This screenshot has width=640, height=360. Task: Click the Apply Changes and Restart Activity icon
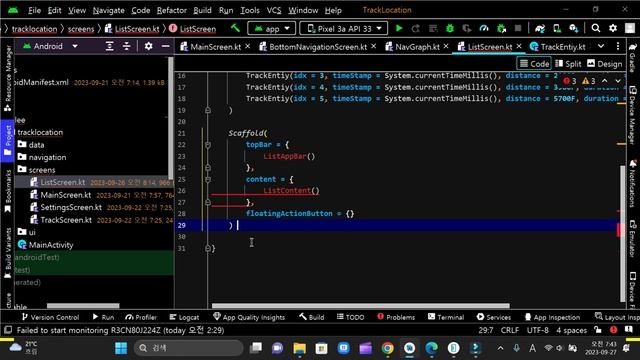tap(416, 28)
